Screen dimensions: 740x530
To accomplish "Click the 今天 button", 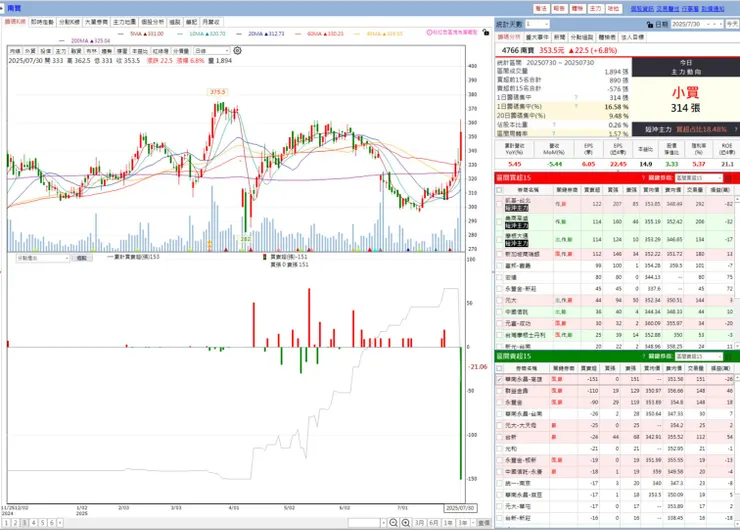I will tap(732, 24).
